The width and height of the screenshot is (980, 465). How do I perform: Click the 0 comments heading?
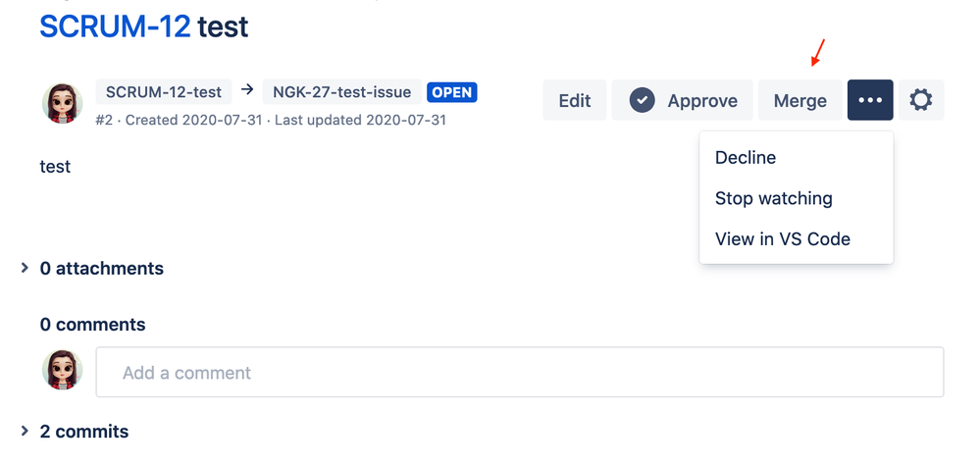coord(92,325)
